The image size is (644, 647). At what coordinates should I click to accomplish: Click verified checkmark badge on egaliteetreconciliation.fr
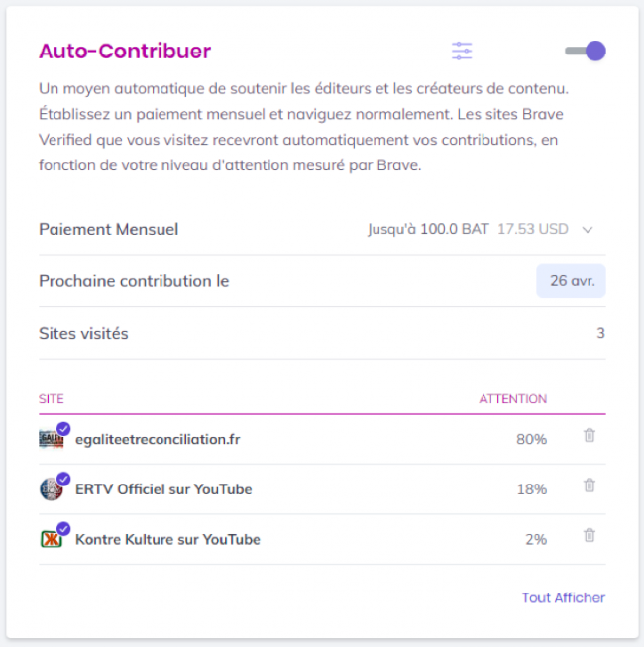click(63, 428)
